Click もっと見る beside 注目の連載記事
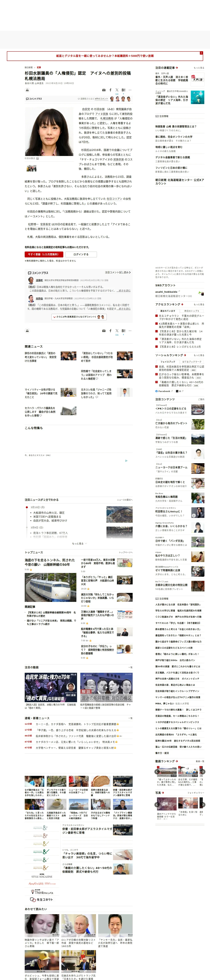Screen dimensions: 210x980 click(x=199, y=68)
